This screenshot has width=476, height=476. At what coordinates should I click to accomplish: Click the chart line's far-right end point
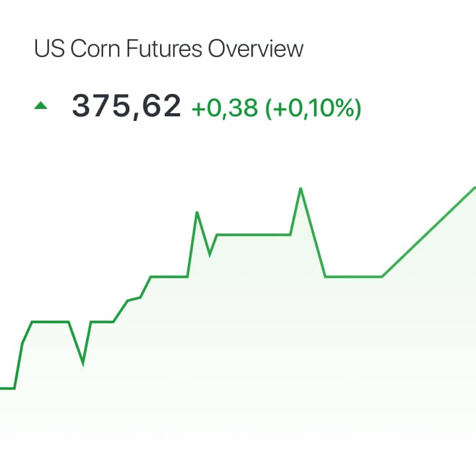474,188
